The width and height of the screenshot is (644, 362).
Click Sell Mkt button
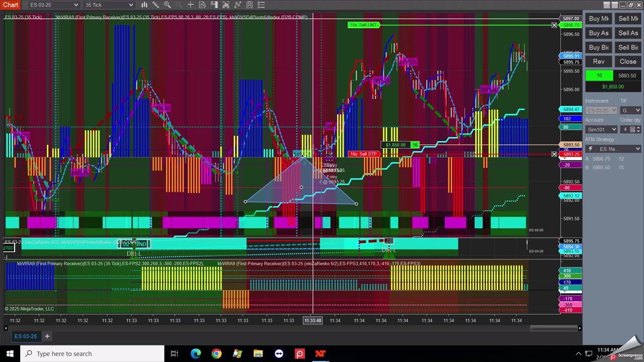click(628, 19)
